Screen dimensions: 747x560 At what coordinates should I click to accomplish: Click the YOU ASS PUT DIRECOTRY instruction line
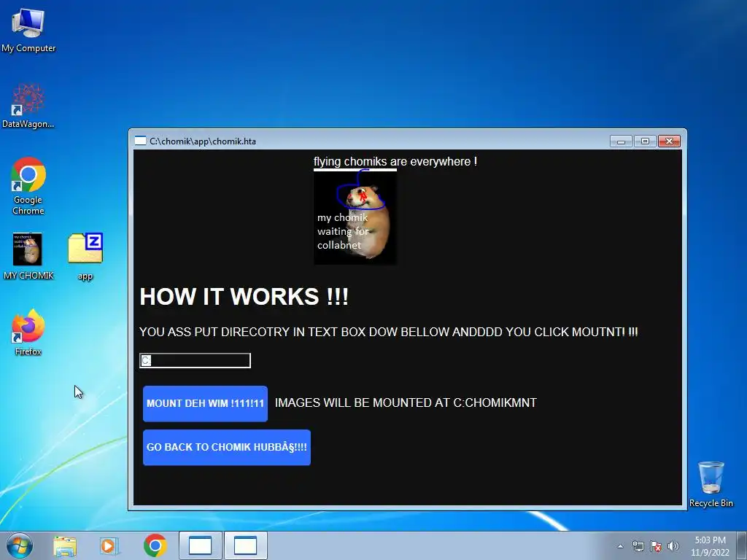point(388,332)
